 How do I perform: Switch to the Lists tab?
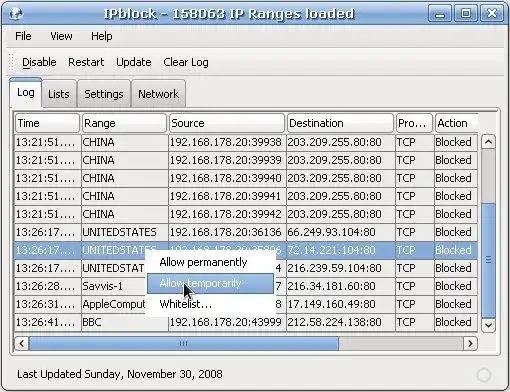tap(59, 94)
